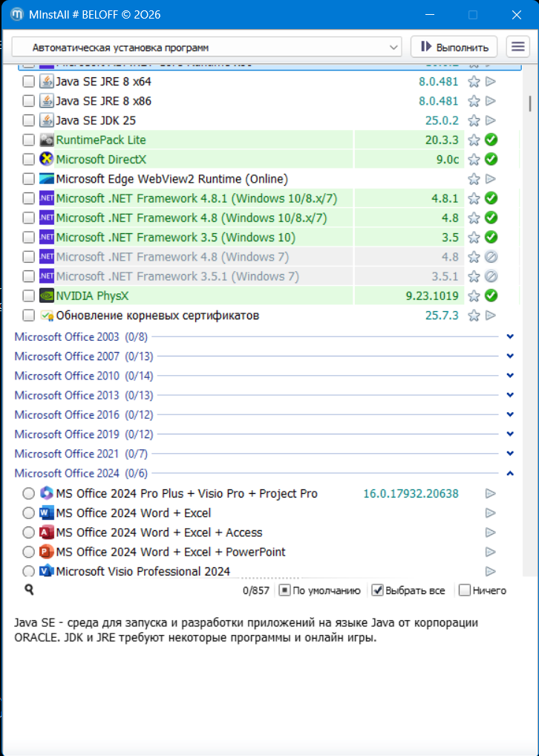This screenshot has width=539, height=756.
Task: Click the Ничего option
Action: (483, 590)
